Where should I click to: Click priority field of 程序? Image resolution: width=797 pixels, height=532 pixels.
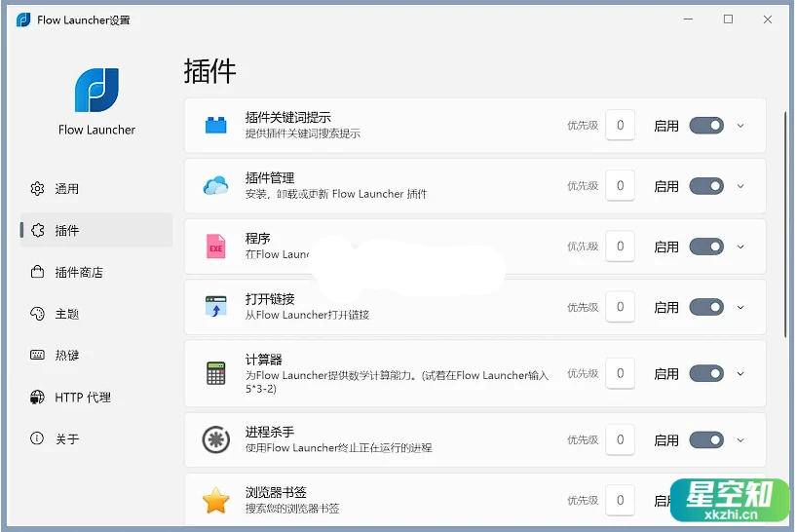620,246
